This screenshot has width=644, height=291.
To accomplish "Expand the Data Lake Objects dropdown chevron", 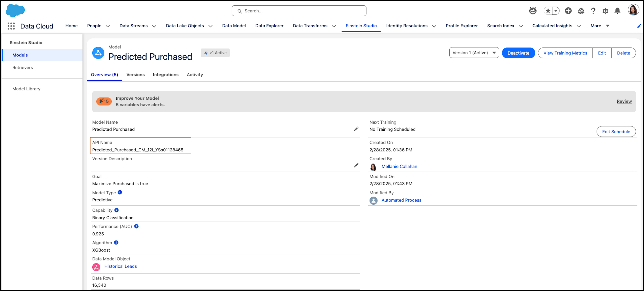I will [210, 26].
